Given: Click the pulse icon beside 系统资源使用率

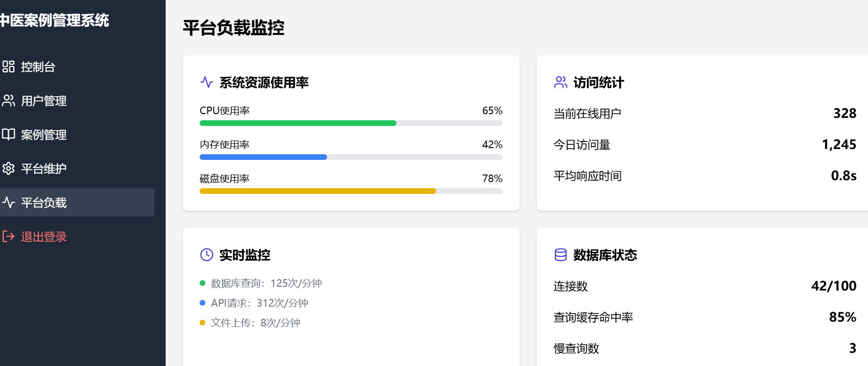Looking at the screenshot, I should tap(207, 82).
